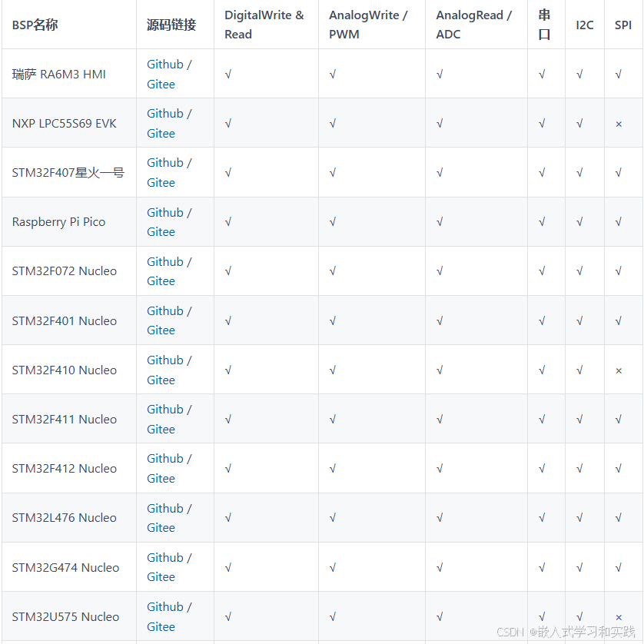Click DigitalWrite check mark for STM32F410 Nucleo

(x=228, y=370)
